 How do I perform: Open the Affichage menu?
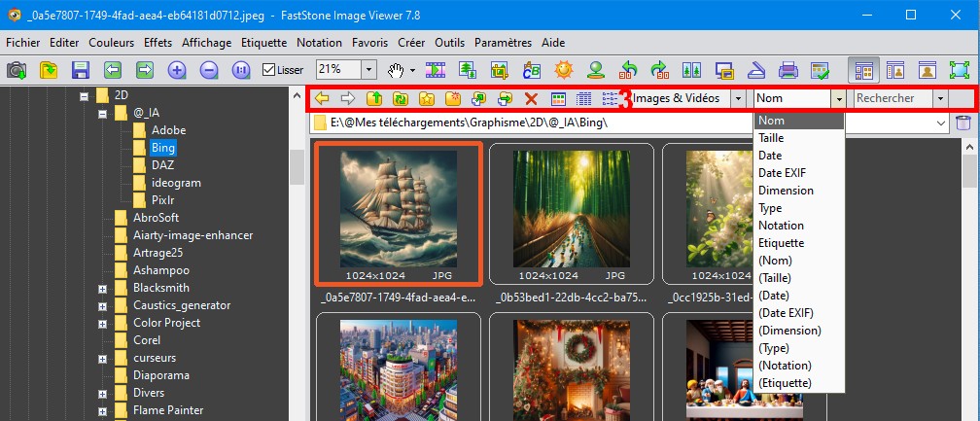point(207,43)
